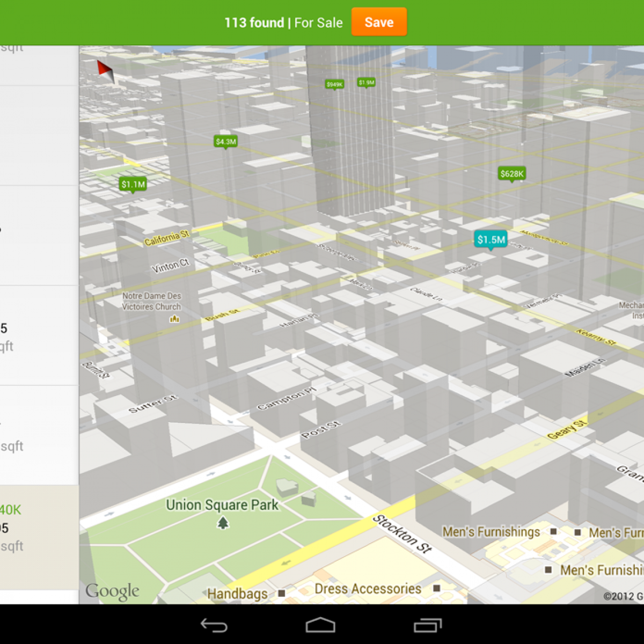Open the $628K listing marker
Screen dimensions: 644x644
[511, 174]
